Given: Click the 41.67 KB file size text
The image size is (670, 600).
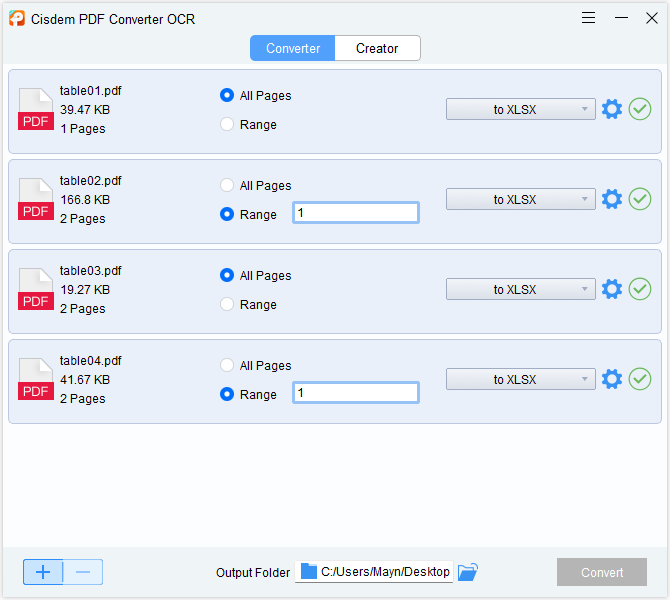Looking at the screenshot, I should 85,380.
